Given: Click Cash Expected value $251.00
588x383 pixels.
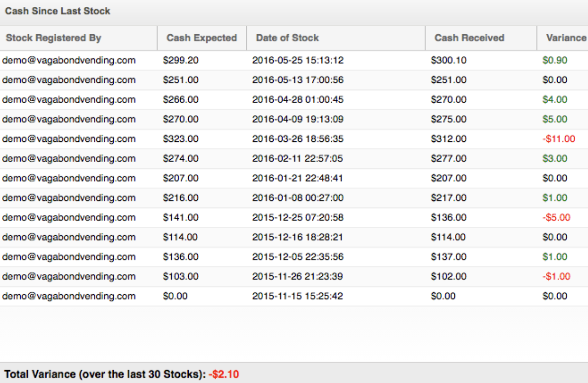Looking at the screenshot, I should [180, 80].
